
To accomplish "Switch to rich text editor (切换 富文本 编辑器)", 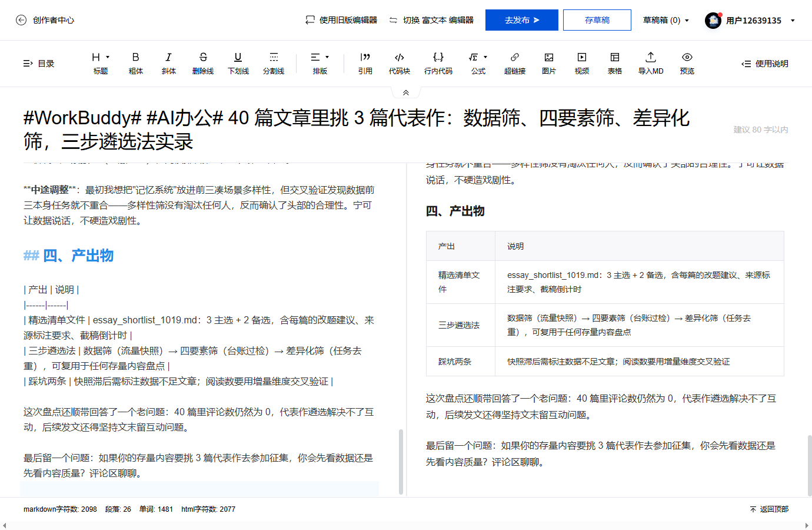I will [x=431, y=20].
